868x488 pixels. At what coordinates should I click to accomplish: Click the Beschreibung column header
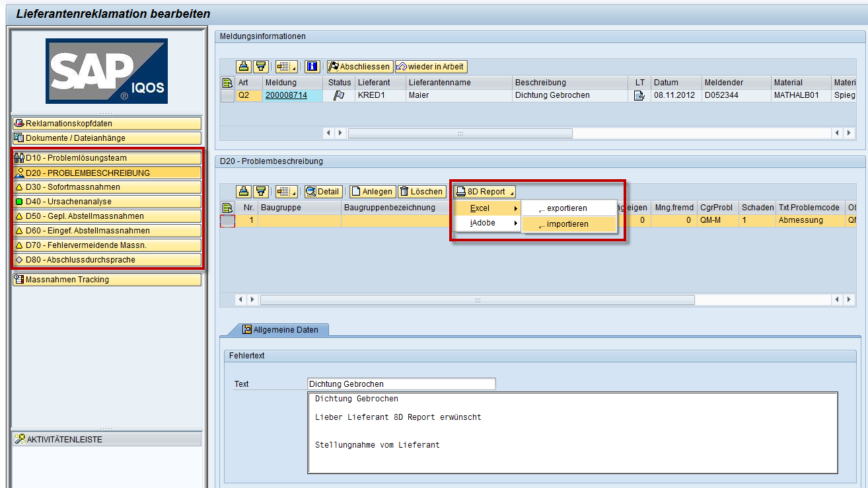[x=570, y=83]
